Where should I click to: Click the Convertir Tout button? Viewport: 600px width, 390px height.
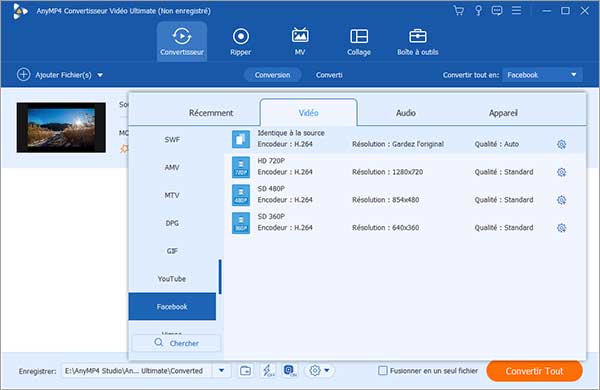pyautogui.click(x=534, y=371)
